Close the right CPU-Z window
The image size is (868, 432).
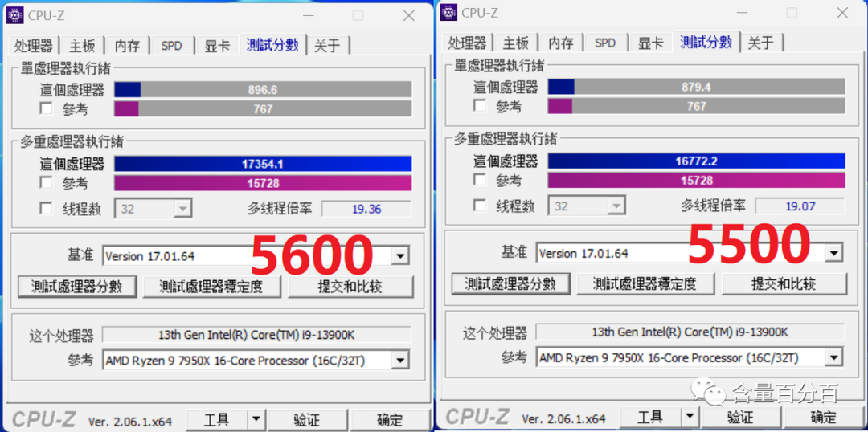click(842, 13)
